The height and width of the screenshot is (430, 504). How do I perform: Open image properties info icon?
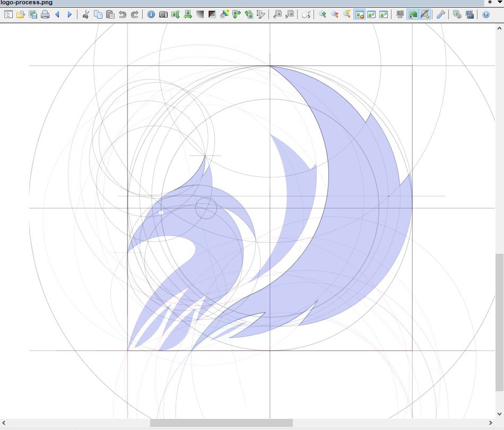click(151, 14)
